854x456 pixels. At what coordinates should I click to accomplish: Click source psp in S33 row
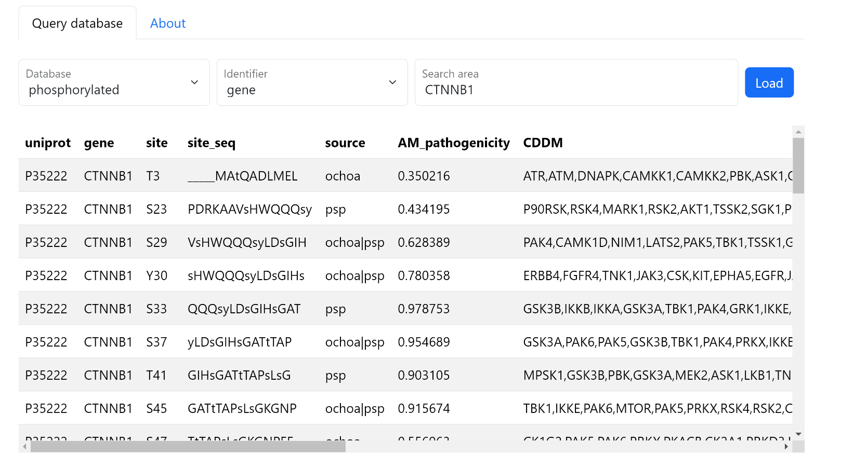[336, 309]
